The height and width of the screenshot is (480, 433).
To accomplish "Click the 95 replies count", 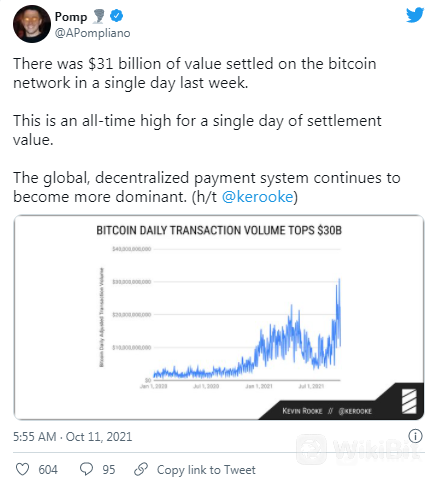I will pyautogui.click(x=109, y=470).
